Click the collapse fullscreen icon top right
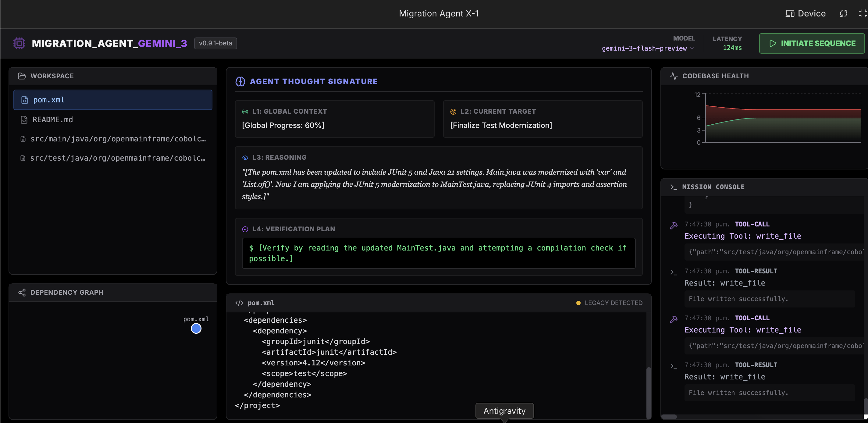Screen dimensions: 868x423 point(862,13)
